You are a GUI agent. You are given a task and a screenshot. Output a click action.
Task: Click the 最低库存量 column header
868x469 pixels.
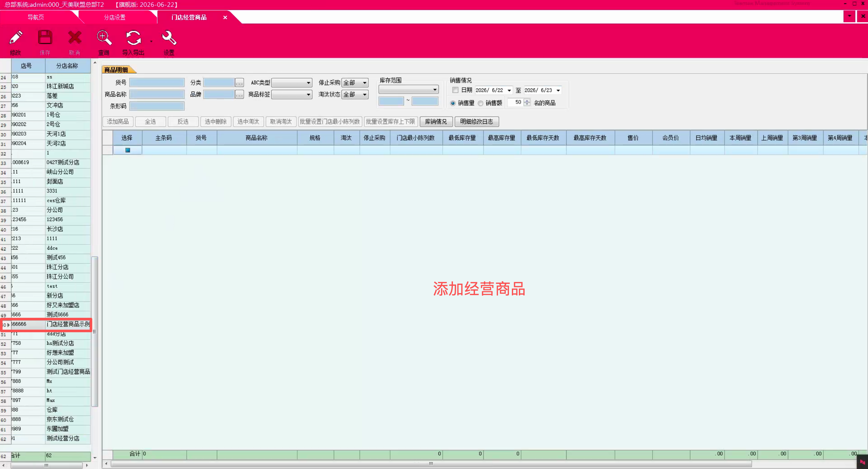(462, 138)
